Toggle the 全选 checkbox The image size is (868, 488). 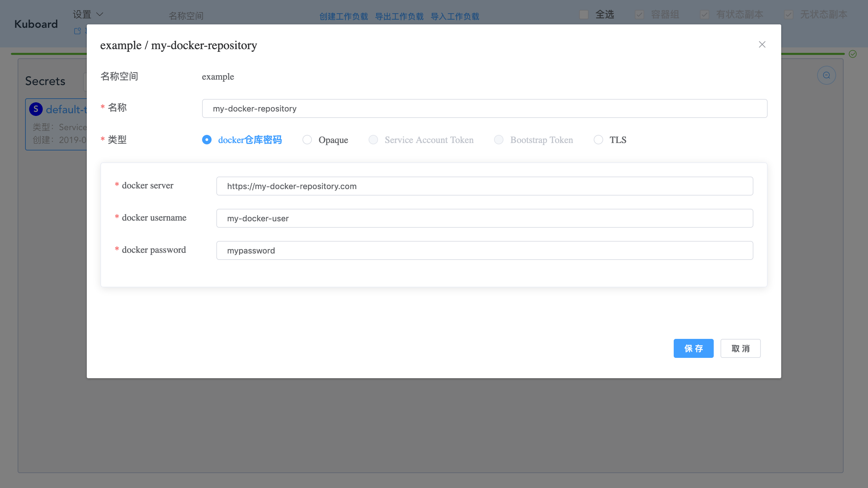pyautogui.click(x=584, y=15)
